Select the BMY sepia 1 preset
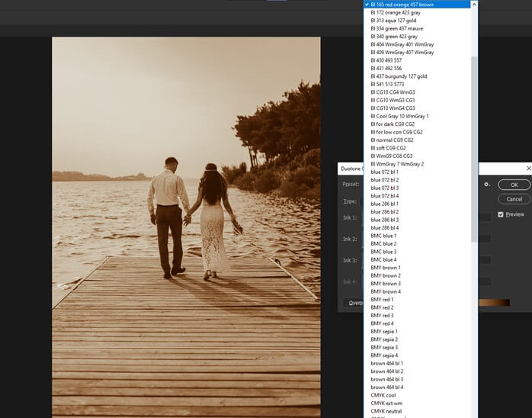 [385, 331]
